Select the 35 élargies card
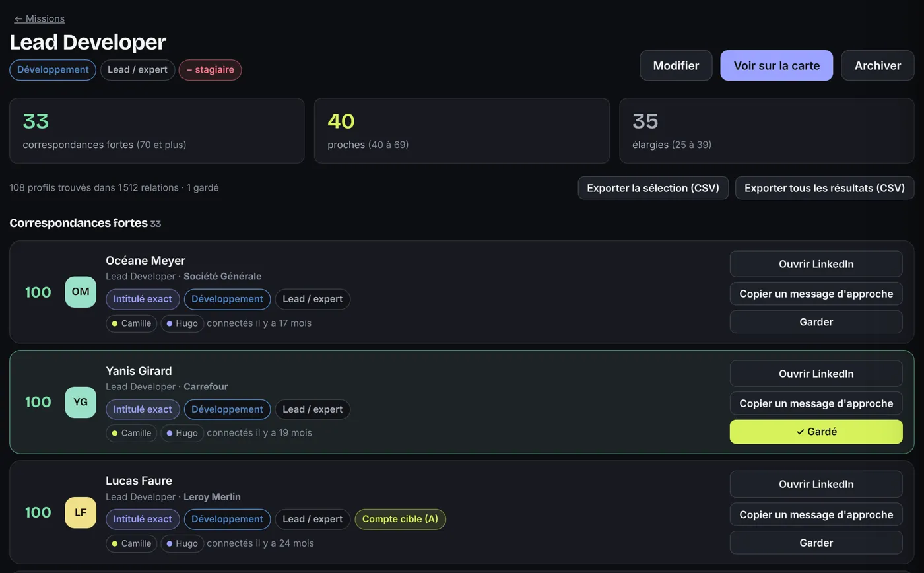 click(766, 131)
